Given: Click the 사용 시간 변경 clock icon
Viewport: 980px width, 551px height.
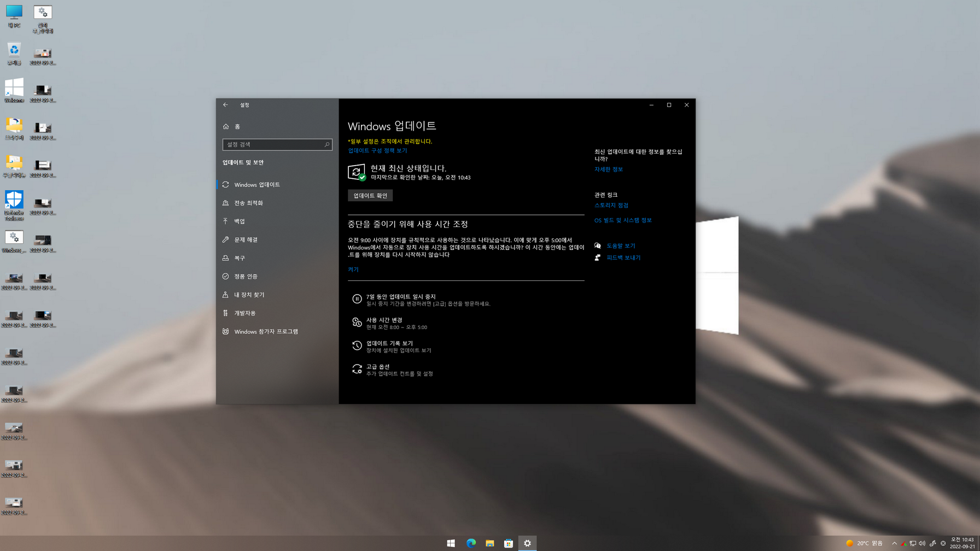Looking at the screenshot, I should coord(357,323).
